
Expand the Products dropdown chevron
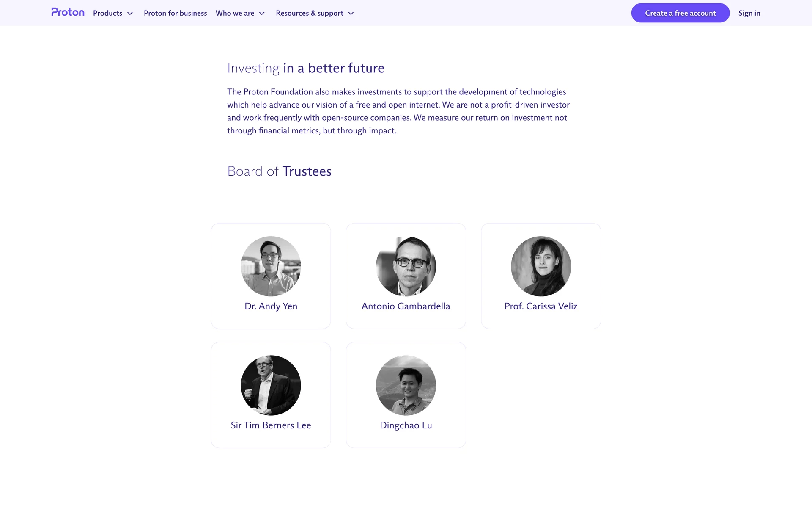pos(130,14)
